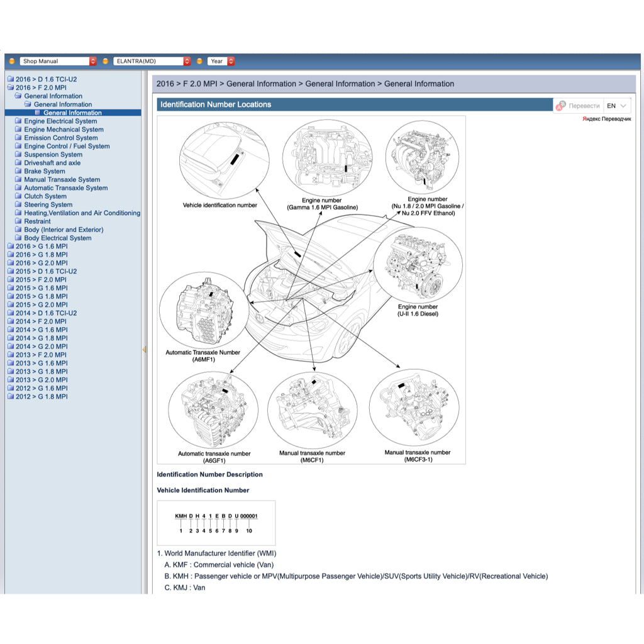Click the sidebar collapse arrow on the divider
Screen dimensions: 644x644
(x=144, y=349)
